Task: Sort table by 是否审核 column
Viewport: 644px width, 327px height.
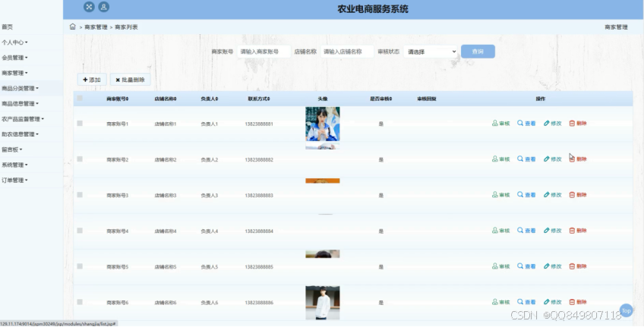Action: pyautogui.click(x=380, y=99)
